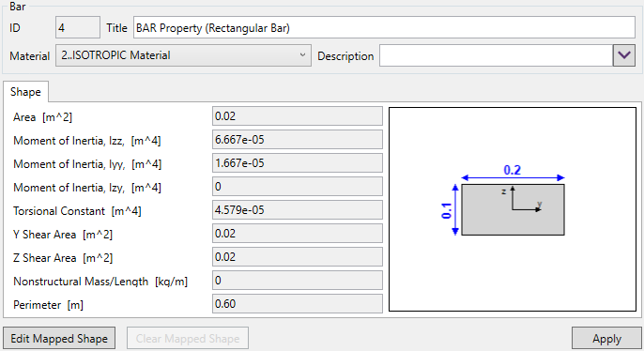Click the 0.2 width dimension label
This screenshot has height=351, width=644.
pos(513,170)
